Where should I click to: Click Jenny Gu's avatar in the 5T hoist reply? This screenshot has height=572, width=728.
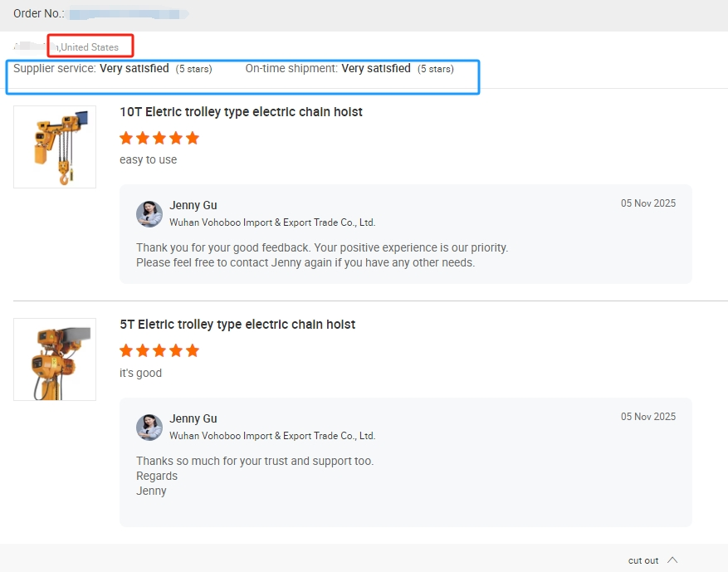click(149, 428)
